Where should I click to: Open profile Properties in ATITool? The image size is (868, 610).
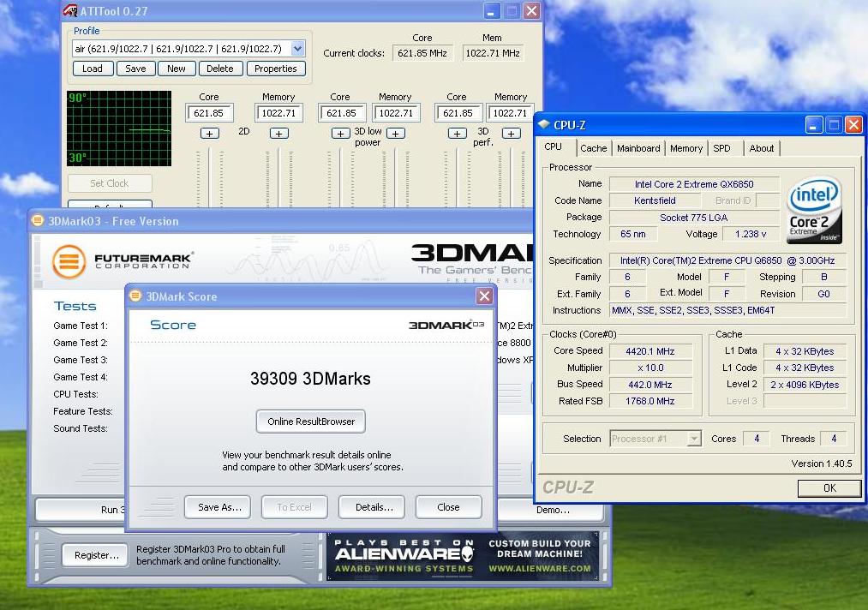pyautogui.click(x=276, y=69)
